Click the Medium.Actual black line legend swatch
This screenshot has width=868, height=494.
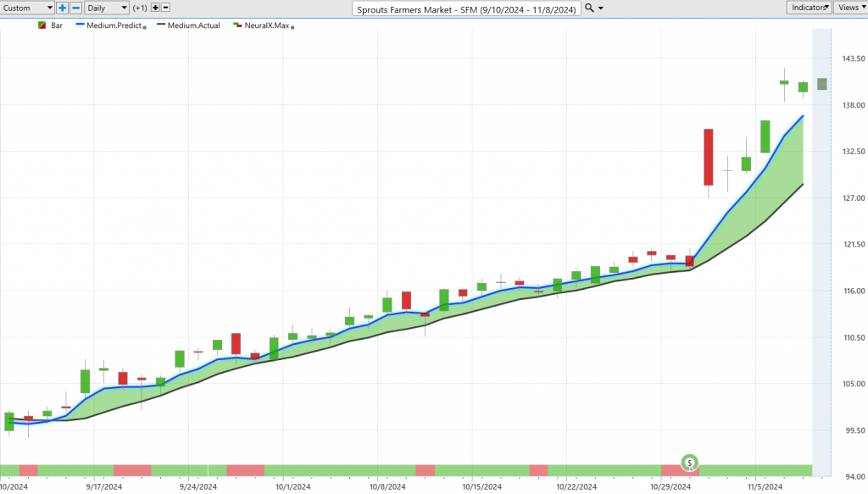tap(161, 25)
